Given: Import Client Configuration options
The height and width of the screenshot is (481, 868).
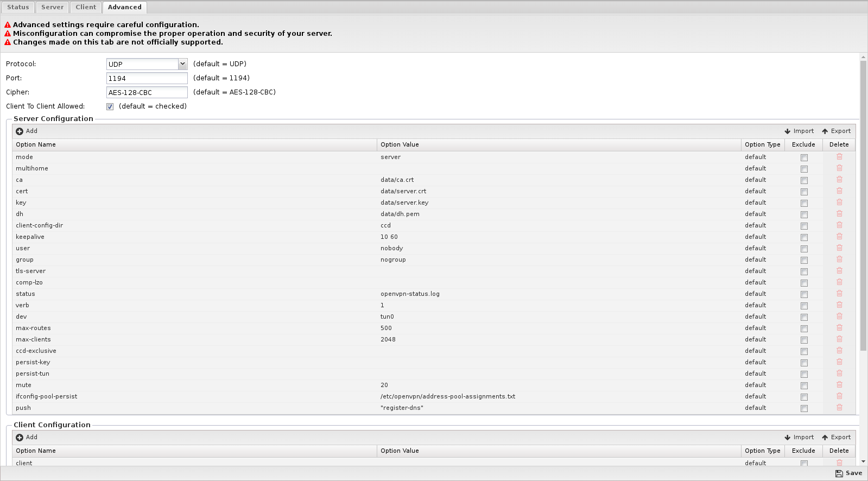Looking at the screenshot, I should [799, 437].
